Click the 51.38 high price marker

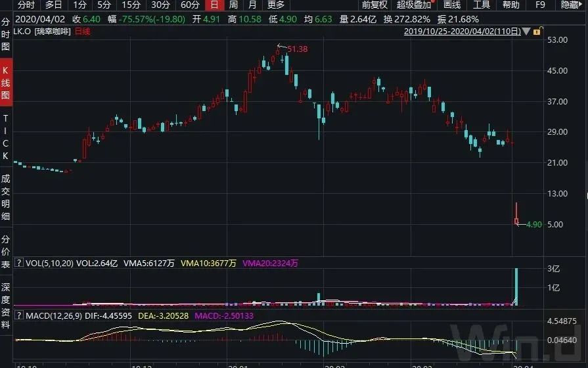298,49
